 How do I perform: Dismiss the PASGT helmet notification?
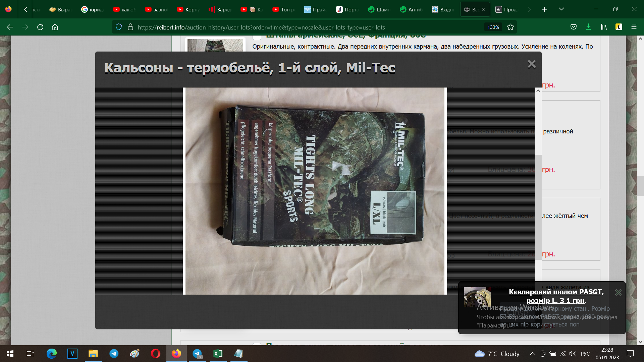(618, 292)
